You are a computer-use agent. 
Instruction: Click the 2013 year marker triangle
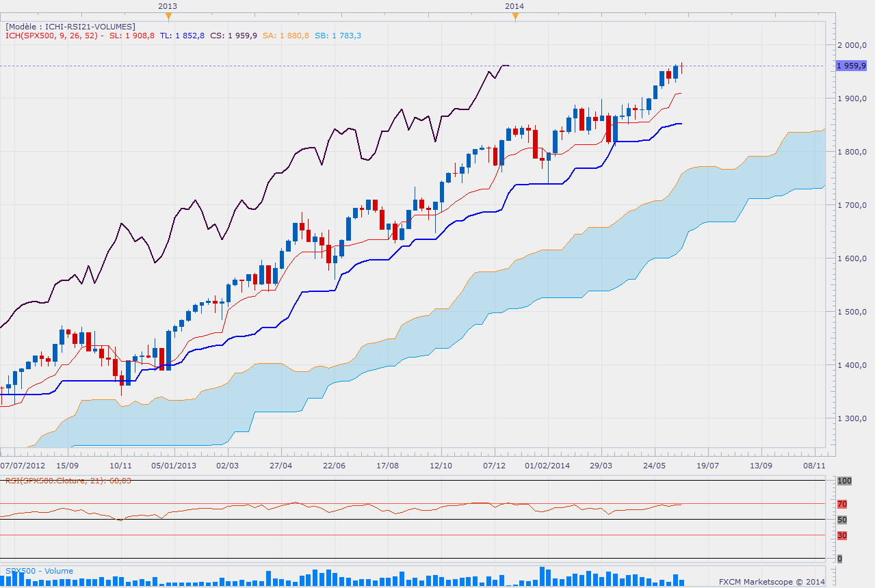[x=168, y=16]
